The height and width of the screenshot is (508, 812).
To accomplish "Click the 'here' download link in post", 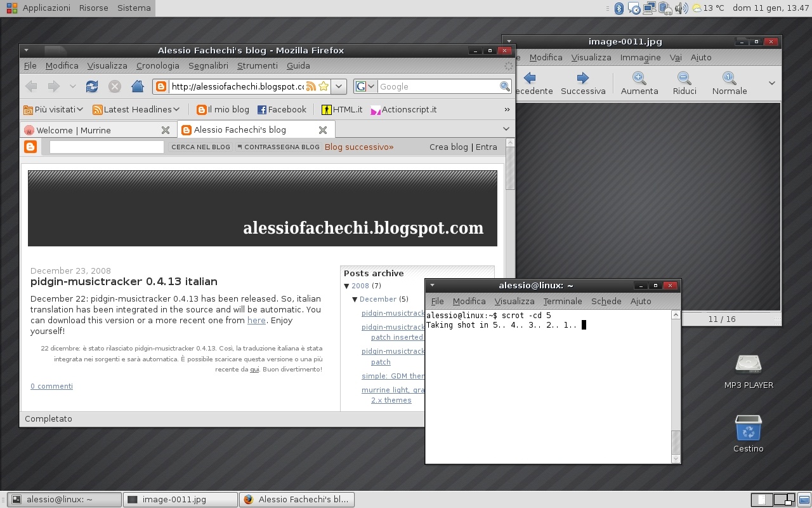I will point(256,320).
